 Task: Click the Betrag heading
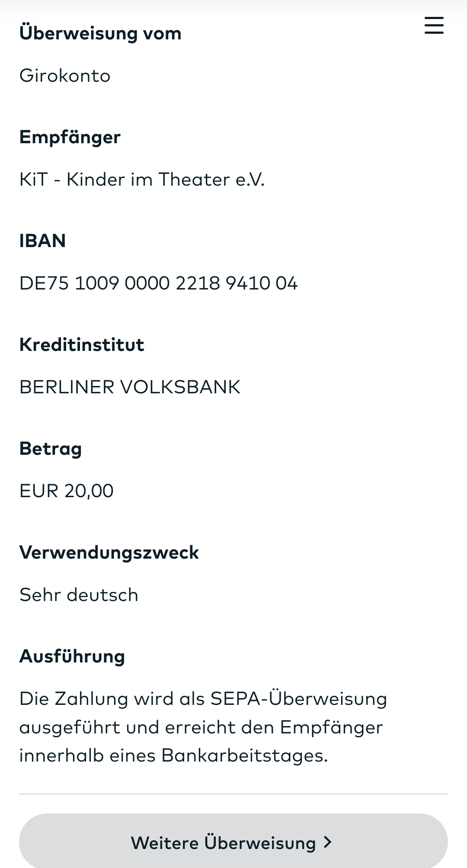(x=51, y=449)
